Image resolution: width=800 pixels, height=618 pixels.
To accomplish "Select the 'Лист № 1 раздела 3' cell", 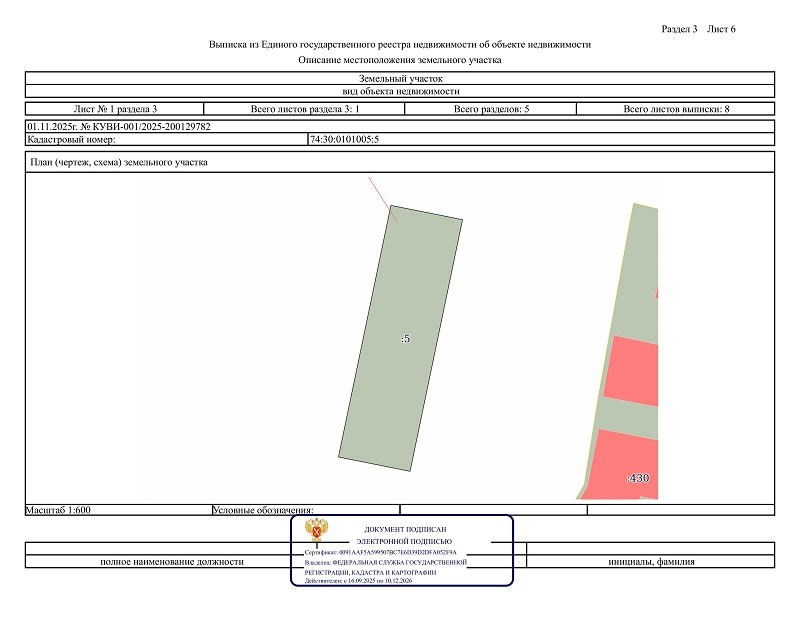I will pyautogui.click(x=115, y=108).
